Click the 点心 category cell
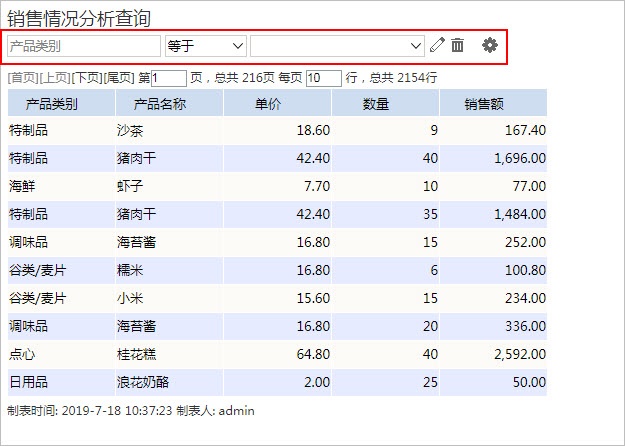 61,354
